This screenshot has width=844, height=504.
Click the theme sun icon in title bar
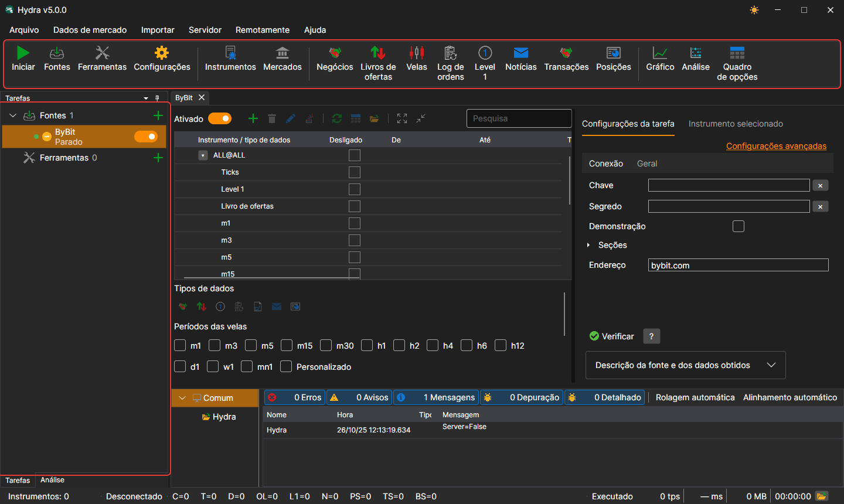pos(754,10)
